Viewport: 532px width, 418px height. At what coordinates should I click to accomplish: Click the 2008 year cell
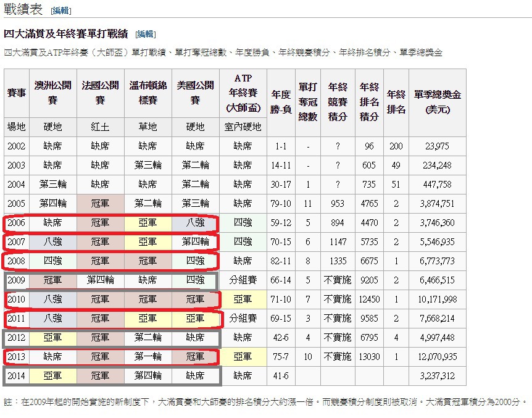tap(17, 261)
